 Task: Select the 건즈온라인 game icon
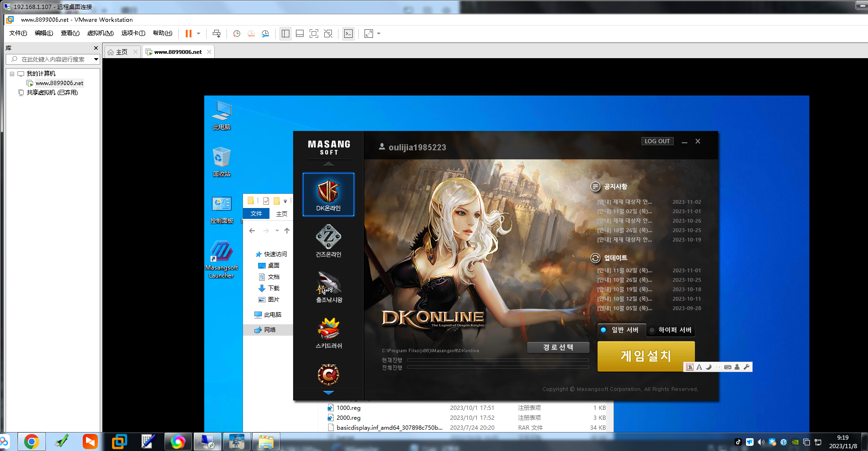coord(328,241)
